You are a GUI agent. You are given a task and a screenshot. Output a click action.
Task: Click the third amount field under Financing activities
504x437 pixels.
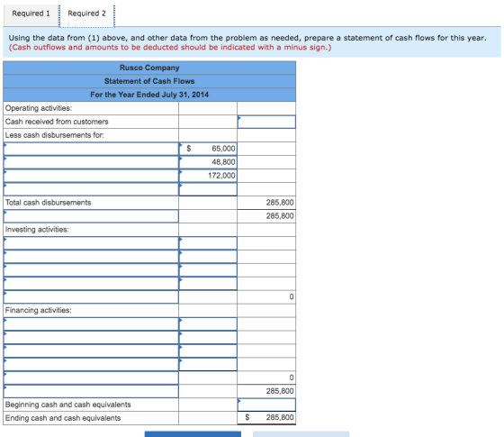click(208, 351)
